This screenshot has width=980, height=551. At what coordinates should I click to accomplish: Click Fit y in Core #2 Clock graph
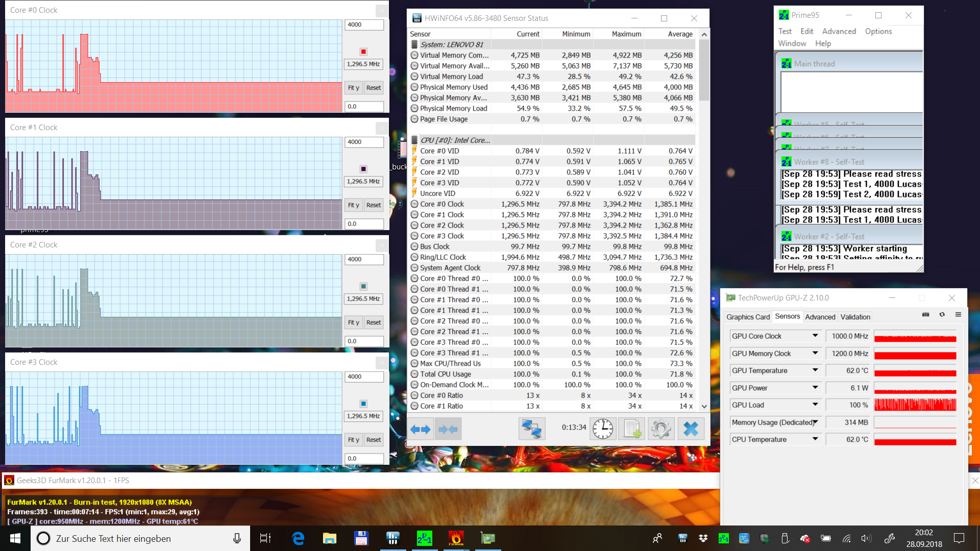(x=353, y=322)
